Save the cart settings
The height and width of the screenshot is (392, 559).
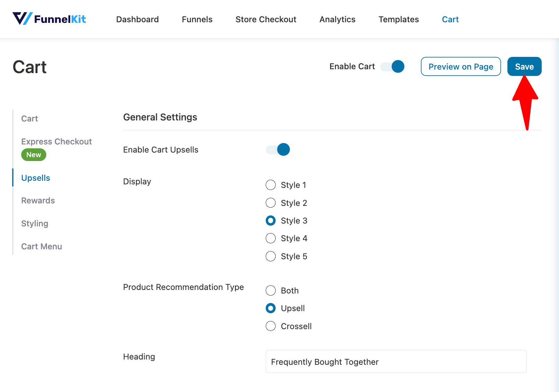[x=524, y=66]
